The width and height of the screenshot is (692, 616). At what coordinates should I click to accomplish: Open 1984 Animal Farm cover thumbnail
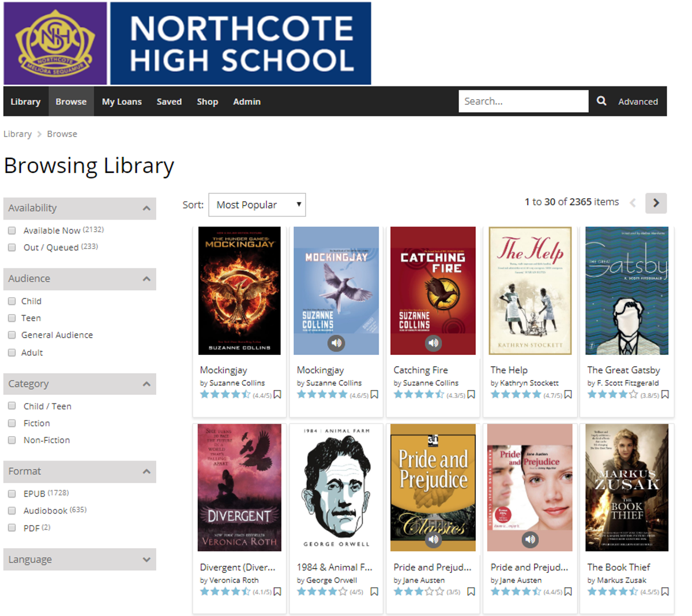[336, 487]
